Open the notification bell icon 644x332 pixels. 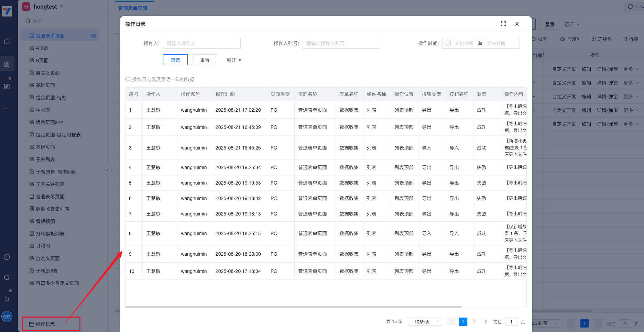[7, 299]
